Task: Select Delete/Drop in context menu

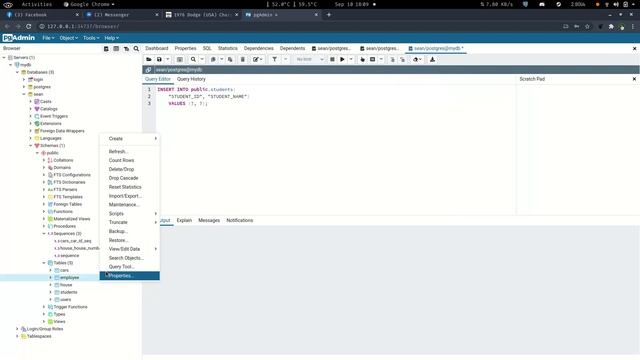Action: (130, 169)
